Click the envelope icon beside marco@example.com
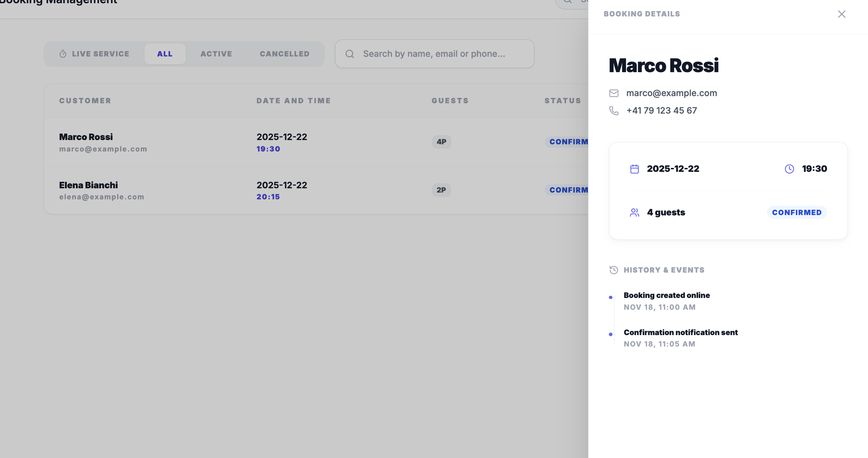This screenshot has width=868, height=458. coord(614,93)
